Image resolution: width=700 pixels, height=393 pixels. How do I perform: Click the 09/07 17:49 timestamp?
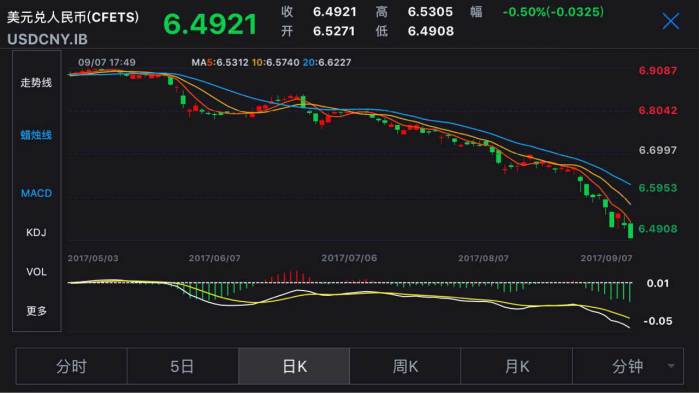click(x=107, y=63)
